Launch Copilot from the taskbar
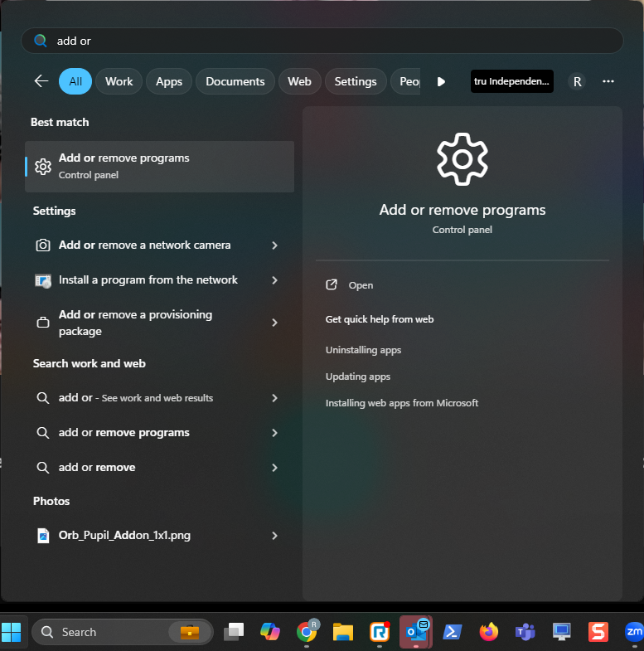The image size is (644, 651). point(269,632)
